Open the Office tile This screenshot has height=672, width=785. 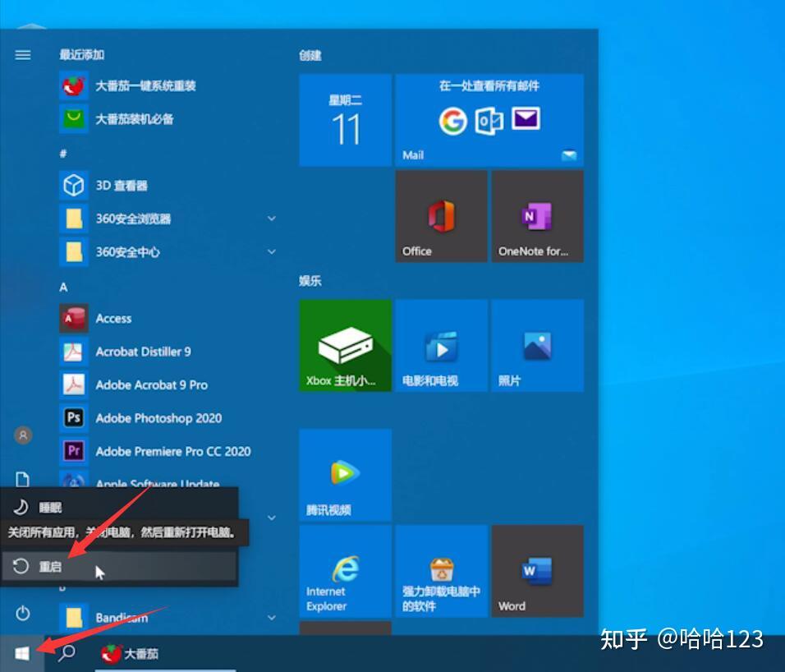(x=441, y=216)
